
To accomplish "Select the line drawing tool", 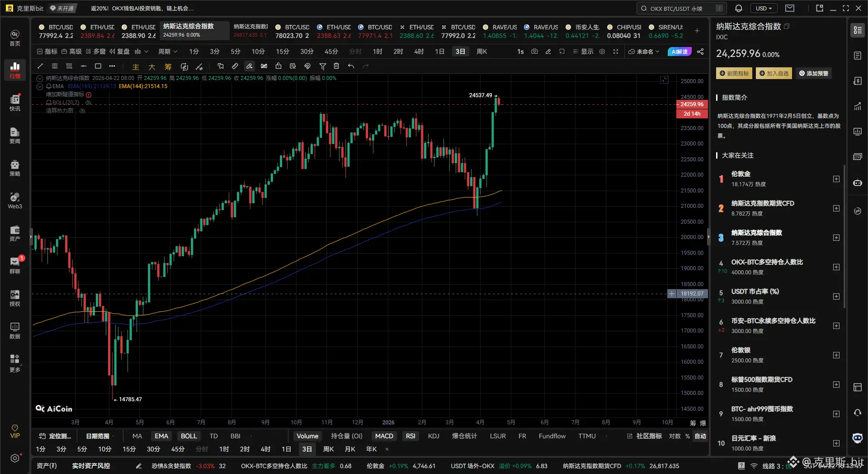I will [x=40, y=66].
